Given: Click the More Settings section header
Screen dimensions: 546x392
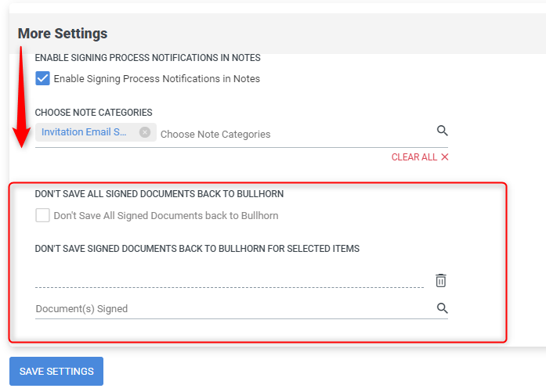Looking at the screenshot, I should (63, 34).
